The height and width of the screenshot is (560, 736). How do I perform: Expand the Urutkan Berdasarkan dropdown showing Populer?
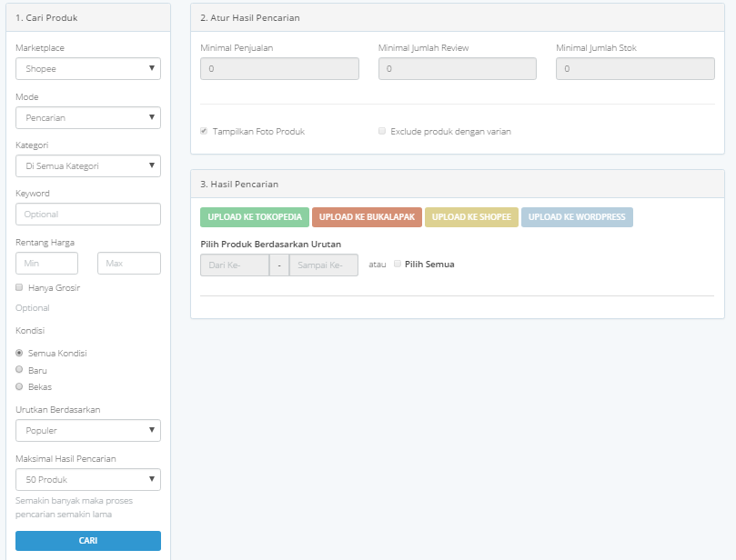(88, 431)
